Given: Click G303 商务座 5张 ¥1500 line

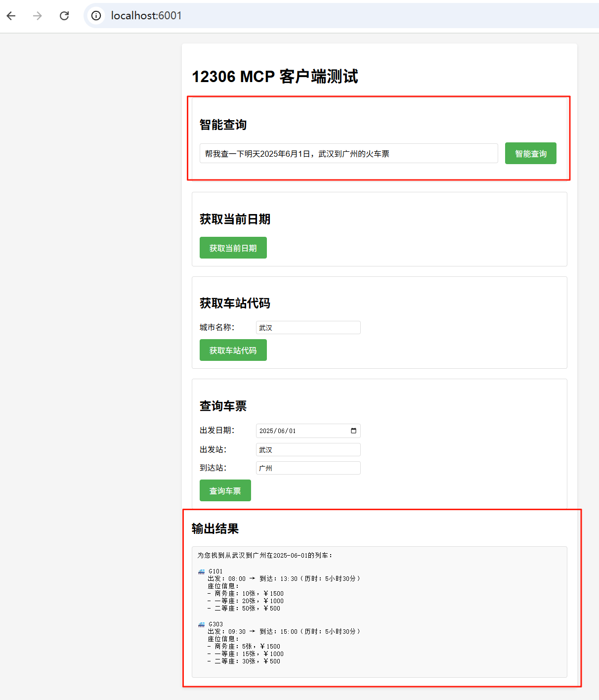Looking at the screenshot, I should tap(244, 646).
